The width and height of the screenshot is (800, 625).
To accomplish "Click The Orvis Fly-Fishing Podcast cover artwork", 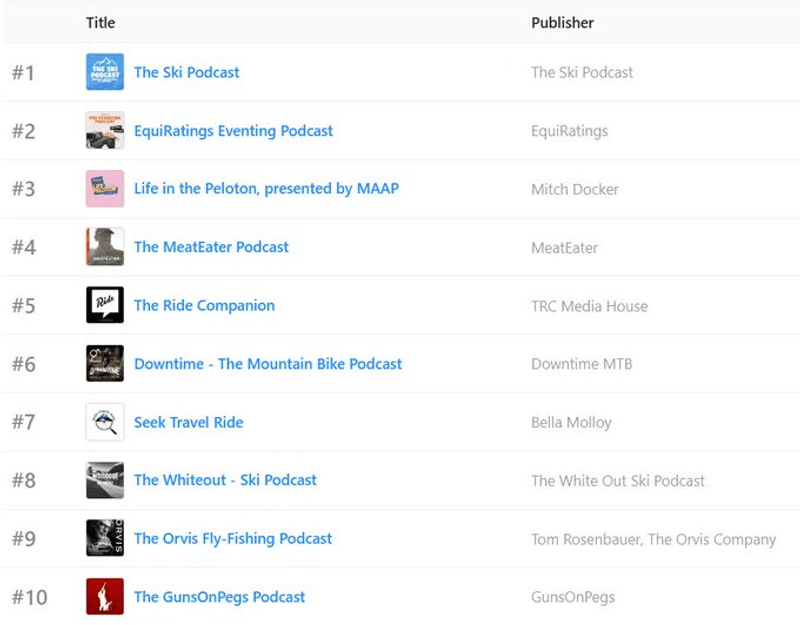I will coord(105,538).
